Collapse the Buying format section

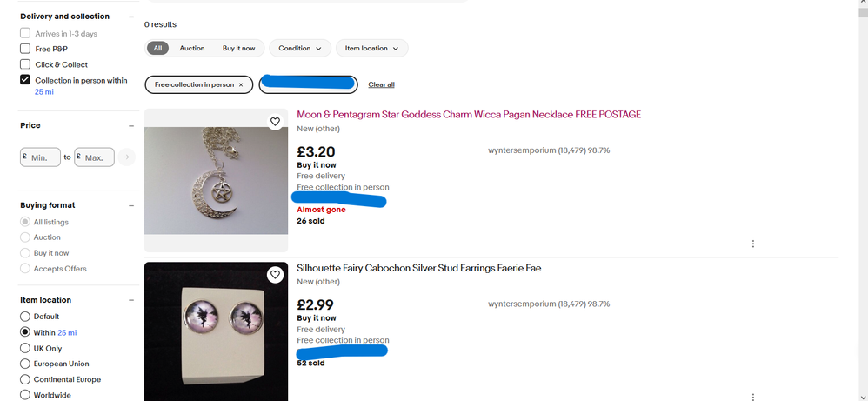131,205
